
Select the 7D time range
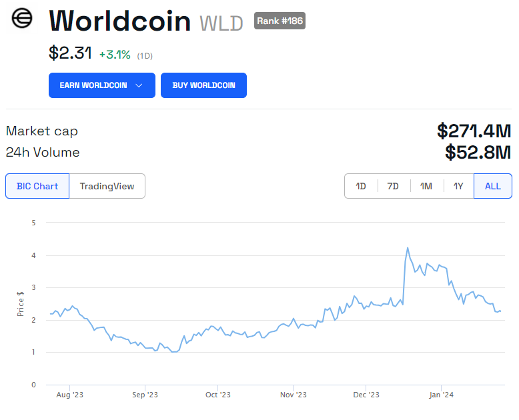click(x=393, y=186)
